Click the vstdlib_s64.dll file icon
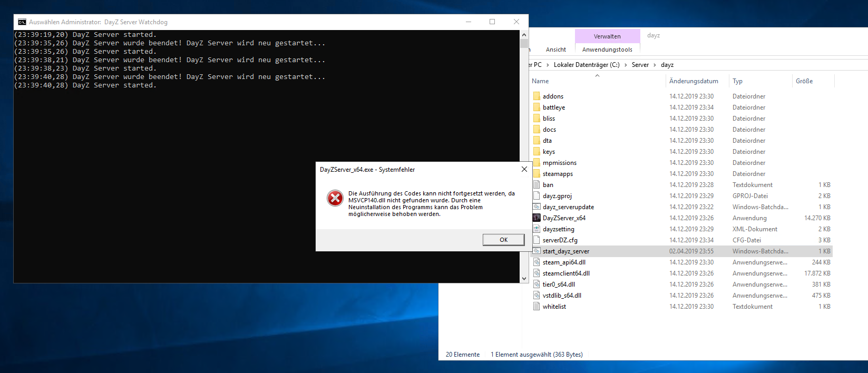 click(x=537, y=295)
